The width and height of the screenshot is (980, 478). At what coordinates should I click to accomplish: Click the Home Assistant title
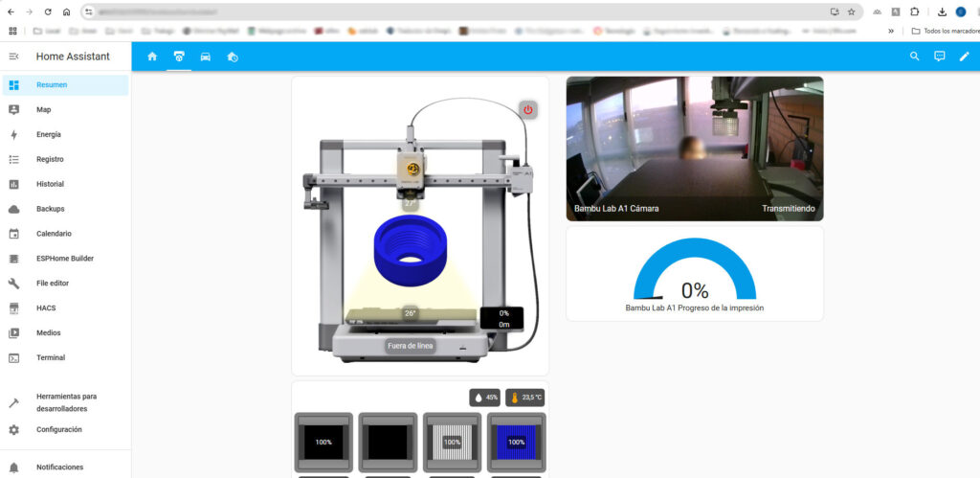73,57
